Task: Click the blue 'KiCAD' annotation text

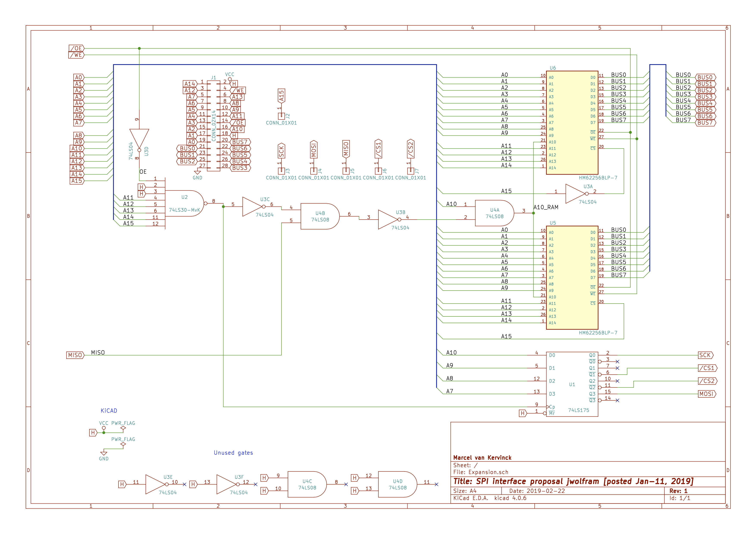Action: tap(109, 411)
